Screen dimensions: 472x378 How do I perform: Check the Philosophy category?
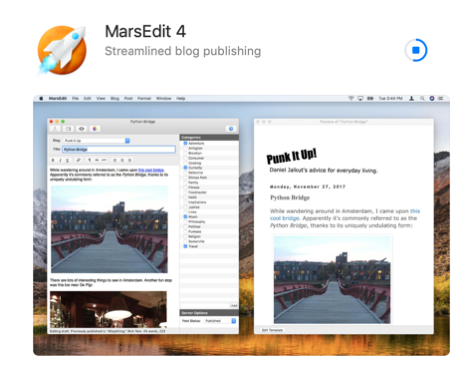pyautogui.click(x=185, y=222)
